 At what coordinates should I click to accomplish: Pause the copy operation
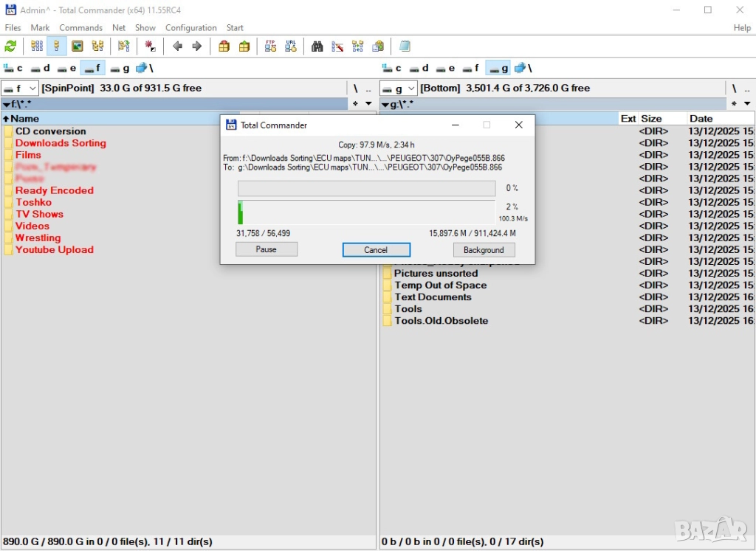[266, 250]
